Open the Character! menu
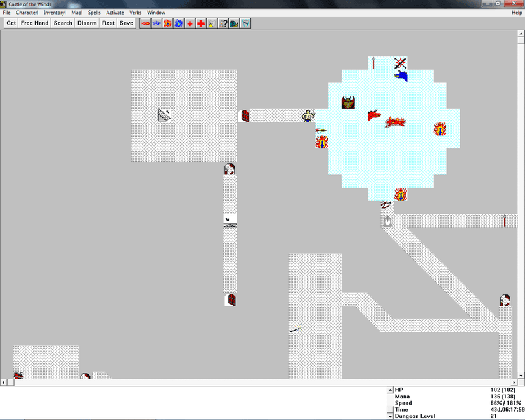This screenshot has height=420, width=525. [27, 13]
